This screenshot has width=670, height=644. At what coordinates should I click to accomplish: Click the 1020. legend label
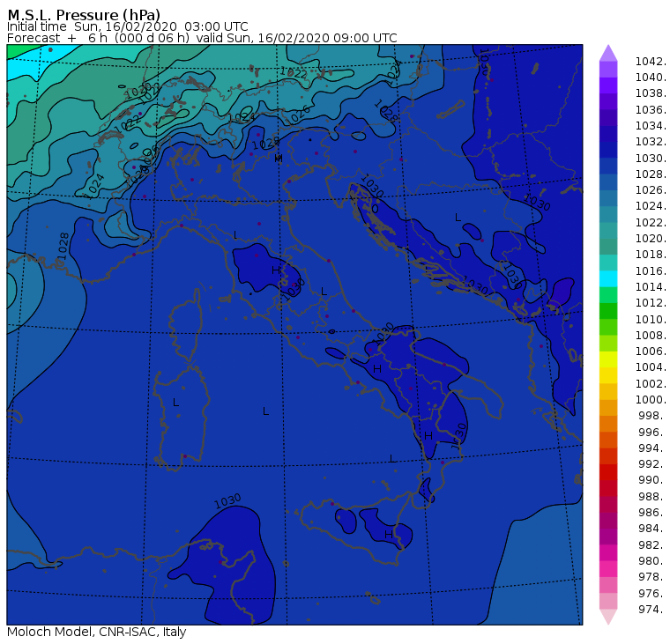(x=651, y=238)
